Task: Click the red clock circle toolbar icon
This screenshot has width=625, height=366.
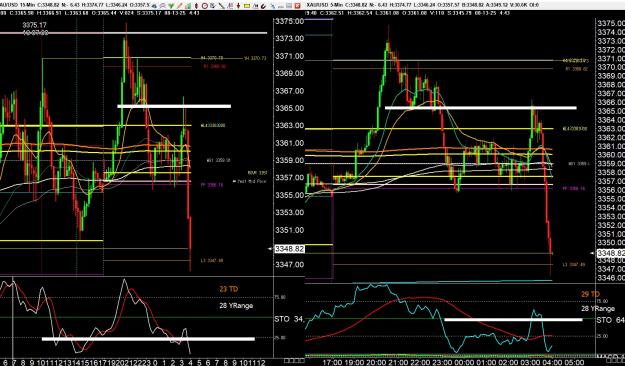Action: (x=205, y=6)
